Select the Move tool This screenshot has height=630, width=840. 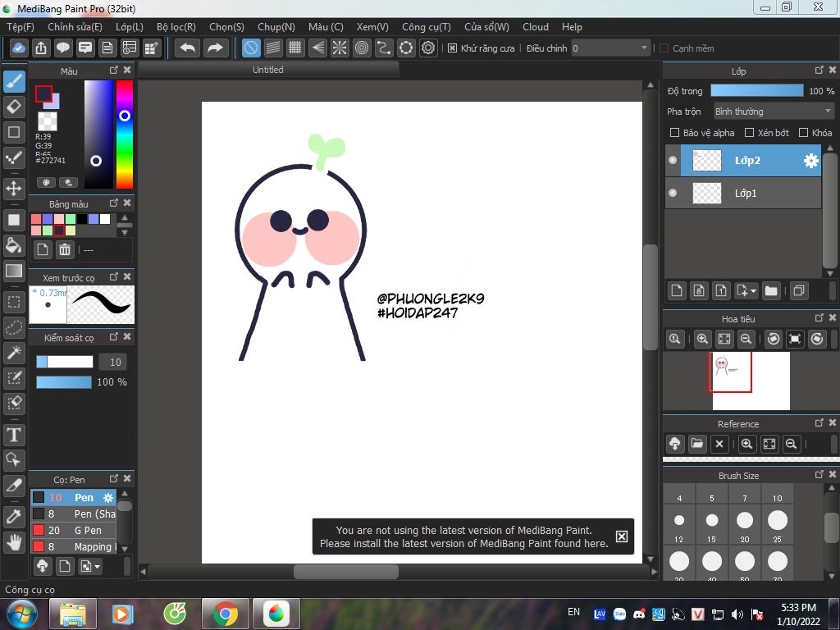tap(15, 189)
